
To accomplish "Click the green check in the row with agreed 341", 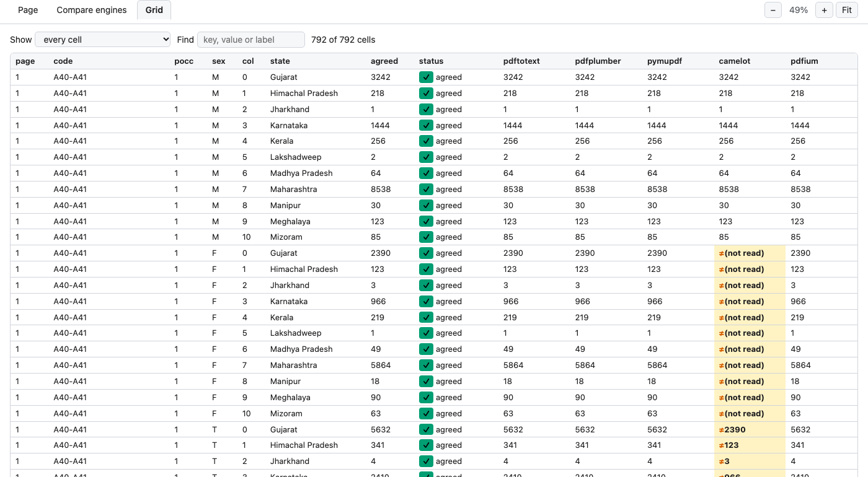I will [425, 445].
